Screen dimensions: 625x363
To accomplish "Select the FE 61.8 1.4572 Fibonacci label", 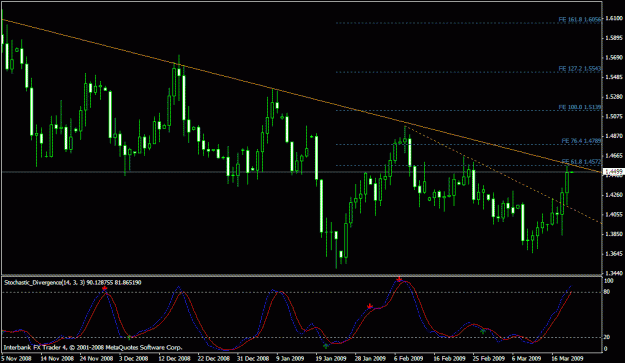I will (x=581, y=161).
